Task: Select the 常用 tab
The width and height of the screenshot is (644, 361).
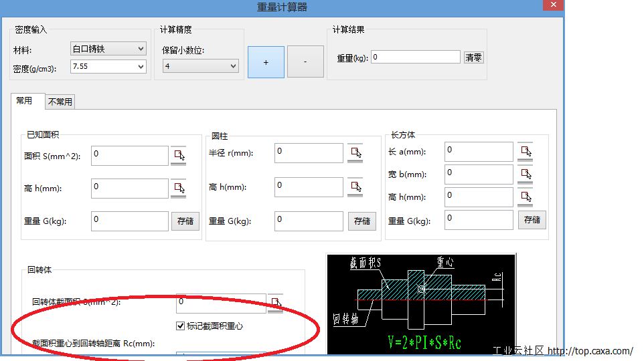Action: point(24,101)
